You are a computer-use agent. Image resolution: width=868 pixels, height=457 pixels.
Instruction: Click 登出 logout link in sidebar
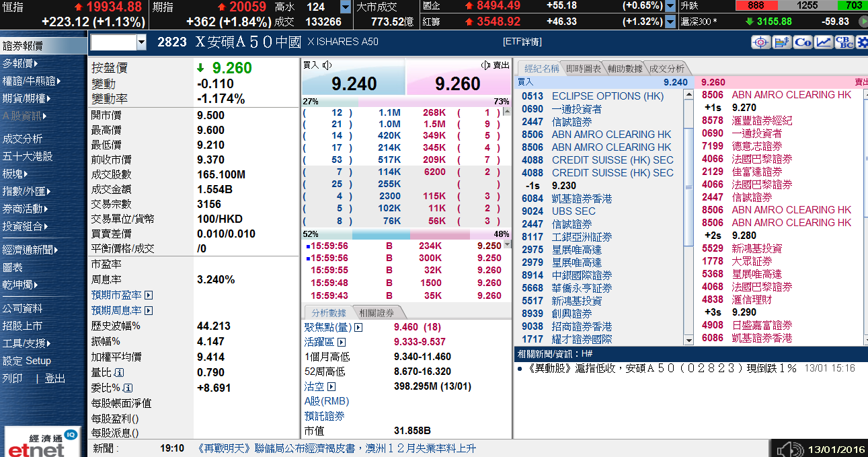55,379
